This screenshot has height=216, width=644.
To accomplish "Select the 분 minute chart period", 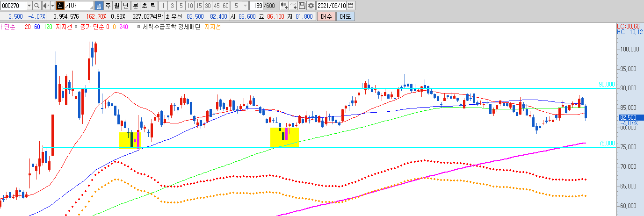I will tap(136, 6).
